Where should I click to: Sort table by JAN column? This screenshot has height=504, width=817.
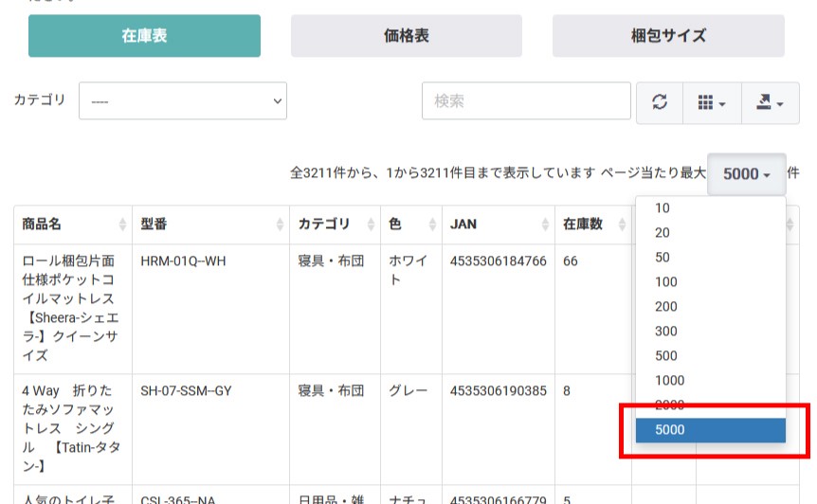[x=499, y=225]
